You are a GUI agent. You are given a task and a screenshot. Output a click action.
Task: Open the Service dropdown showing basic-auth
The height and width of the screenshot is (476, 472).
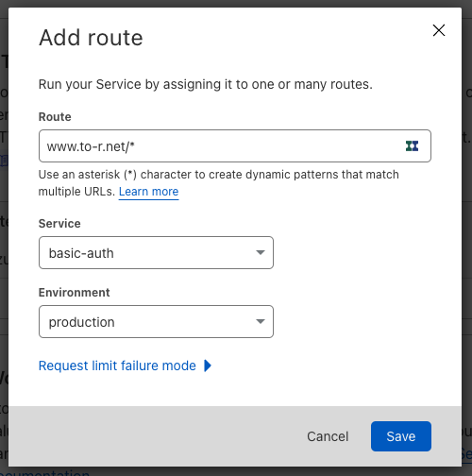pyautogui.click(x=156, y=252)
